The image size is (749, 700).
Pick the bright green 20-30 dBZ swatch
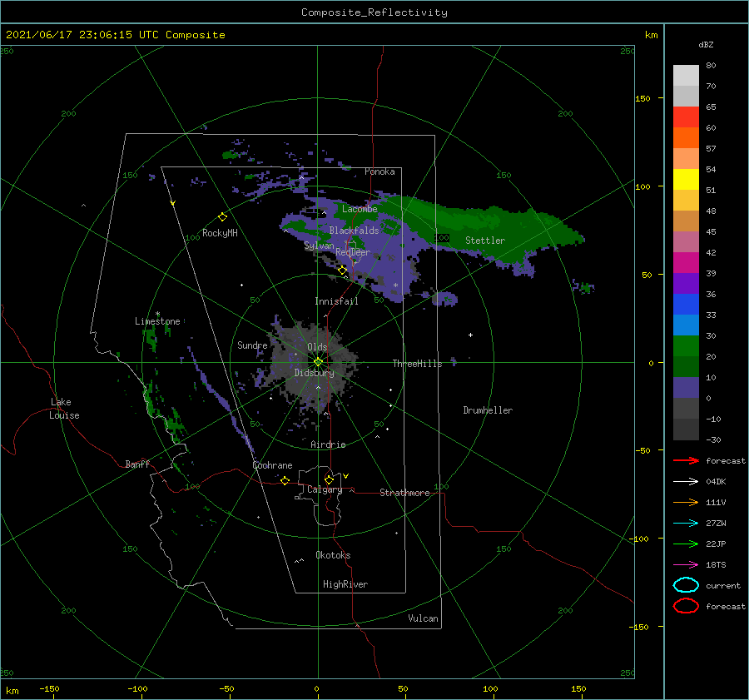686,346
